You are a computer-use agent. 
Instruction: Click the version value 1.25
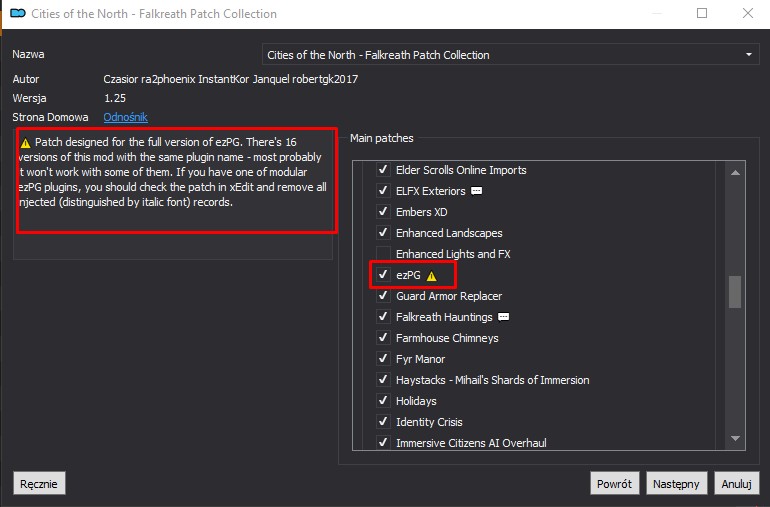click(x=114, y=98)
